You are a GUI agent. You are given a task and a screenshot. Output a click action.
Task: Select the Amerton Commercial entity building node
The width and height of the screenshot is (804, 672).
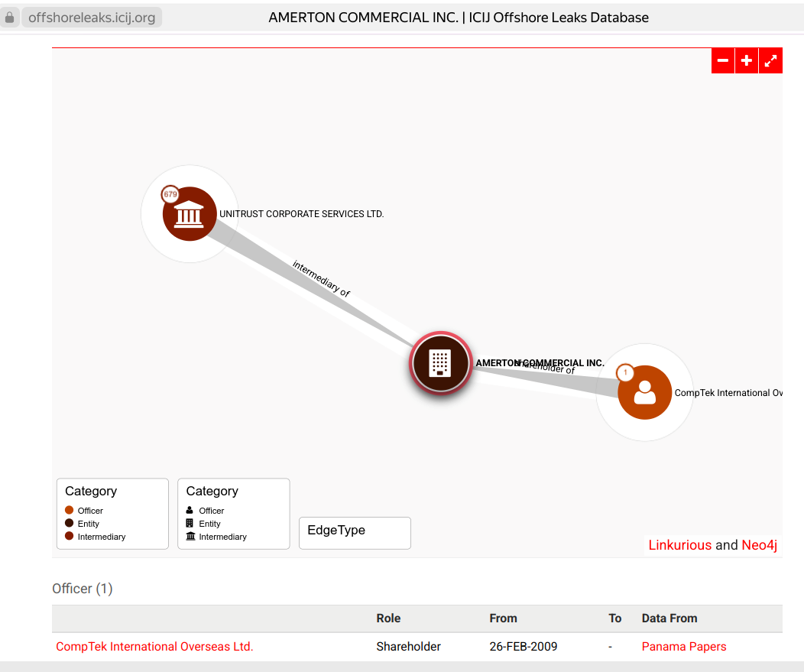440,362
